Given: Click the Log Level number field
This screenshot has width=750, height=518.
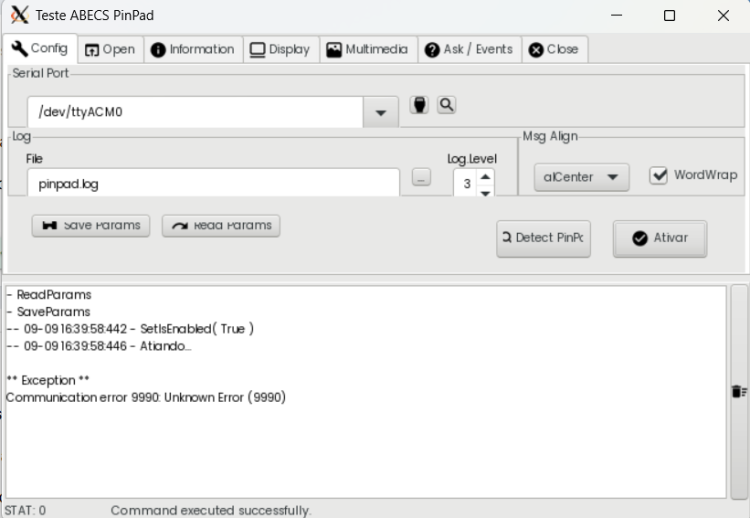Looking at the screenshot, I should (x=465, y=183).
